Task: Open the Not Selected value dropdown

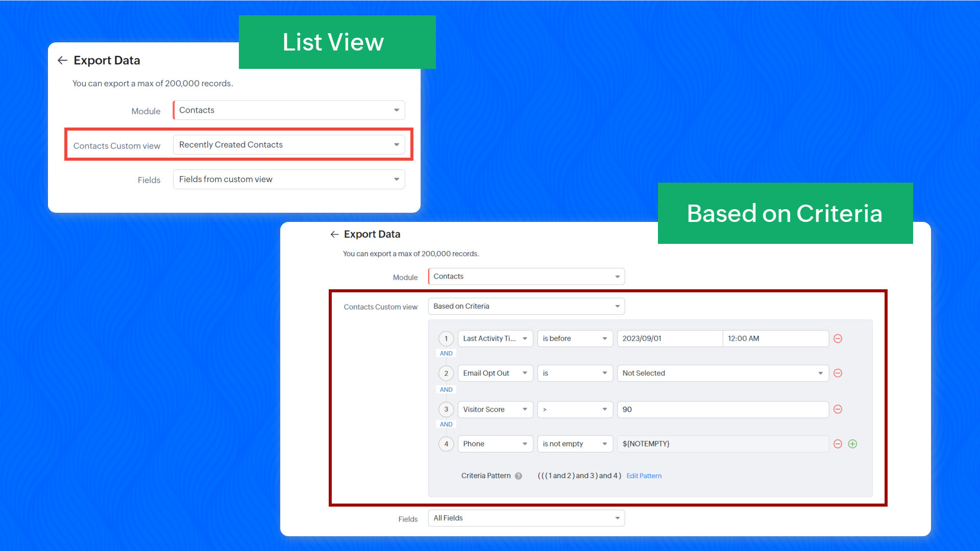Action: pyautogui.click(x=722, y=373)
